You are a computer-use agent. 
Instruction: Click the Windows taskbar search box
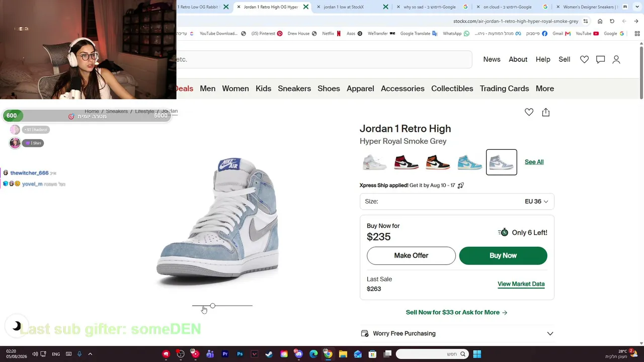(x=432, y=354)
